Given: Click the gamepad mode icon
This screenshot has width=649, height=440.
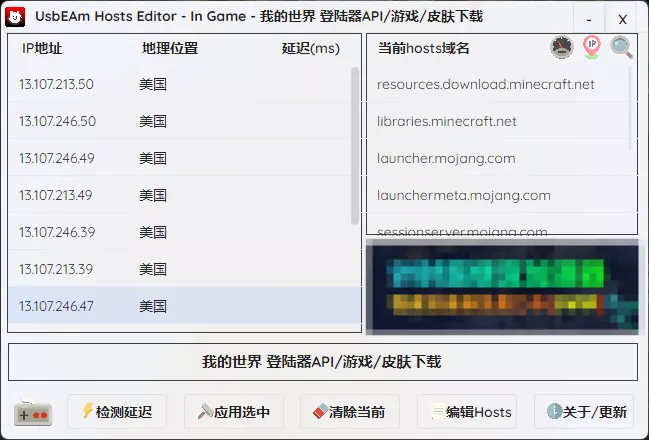Looking at the screenshot, I should [x=33, y=413].
